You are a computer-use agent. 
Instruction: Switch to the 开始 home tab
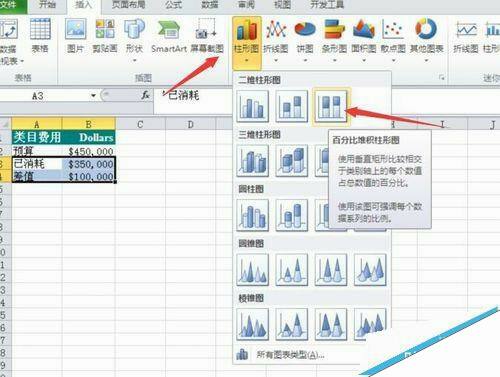[x=48, y=5]
